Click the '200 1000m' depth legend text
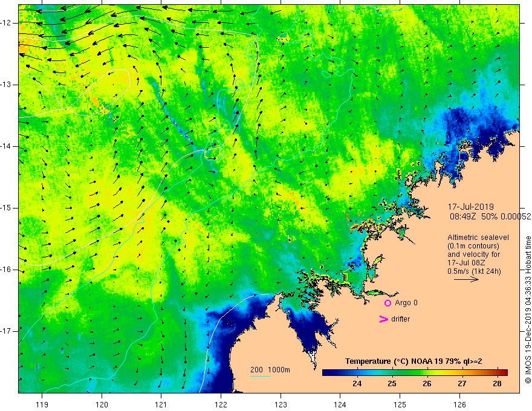The height and width of the screenshot is (411, 532). pos(270,370)
